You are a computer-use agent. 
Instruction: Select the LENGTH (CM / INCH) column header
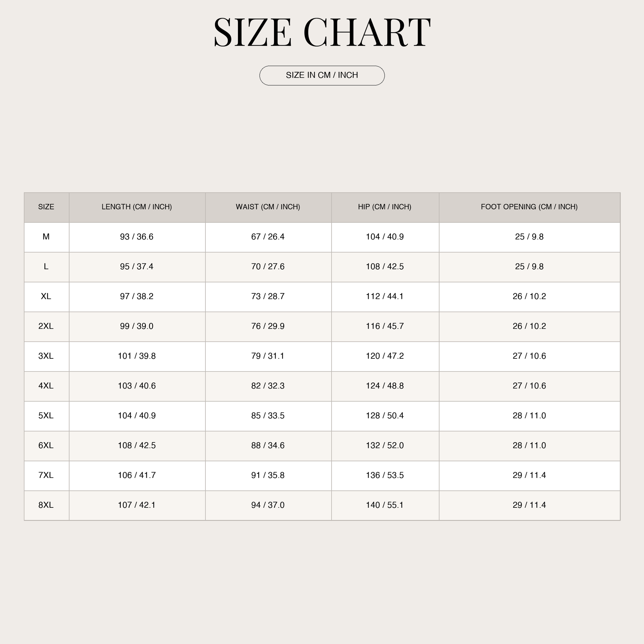coord(137,207)
